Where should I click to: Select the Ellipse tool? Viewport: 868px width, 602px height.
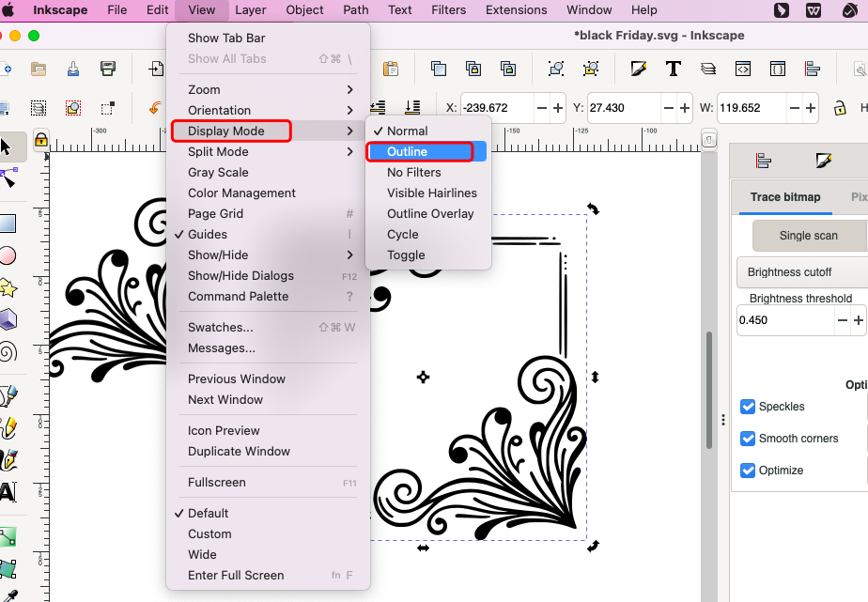tap(8, 255)
